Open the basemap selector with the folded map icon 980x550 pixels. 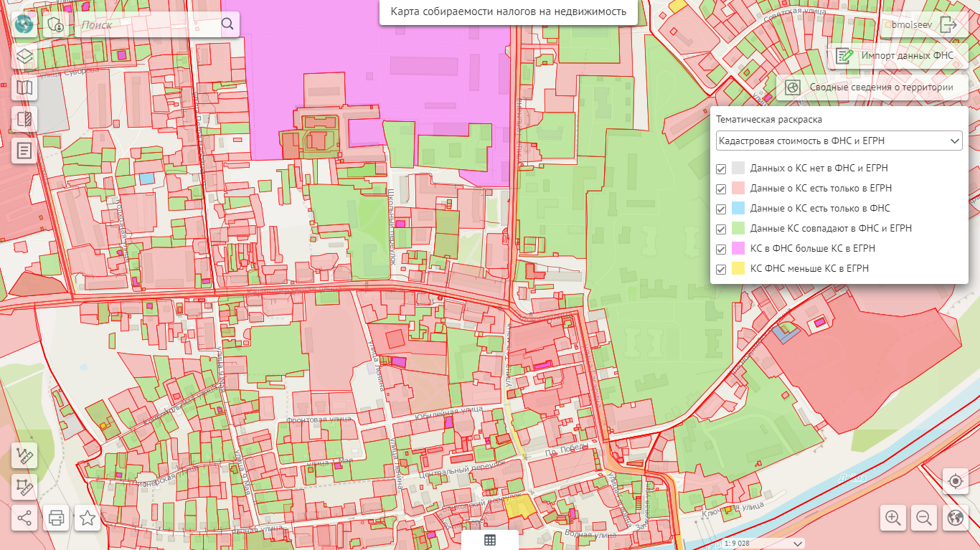[25, 88]
